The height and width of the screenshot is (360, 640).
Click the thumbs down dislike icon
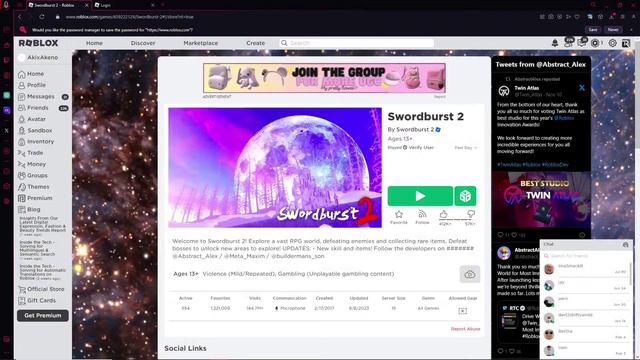471,214
